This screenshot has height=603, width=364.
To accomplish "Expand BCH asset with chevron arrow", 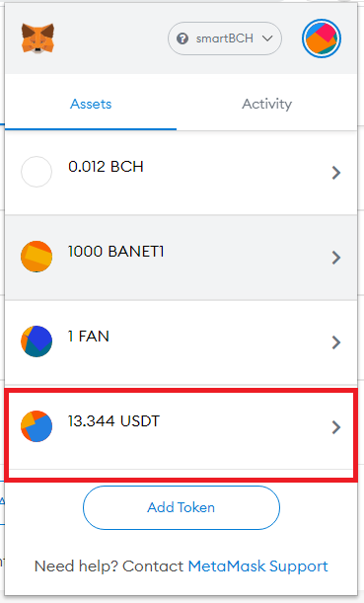I will [x=336, y=173].
